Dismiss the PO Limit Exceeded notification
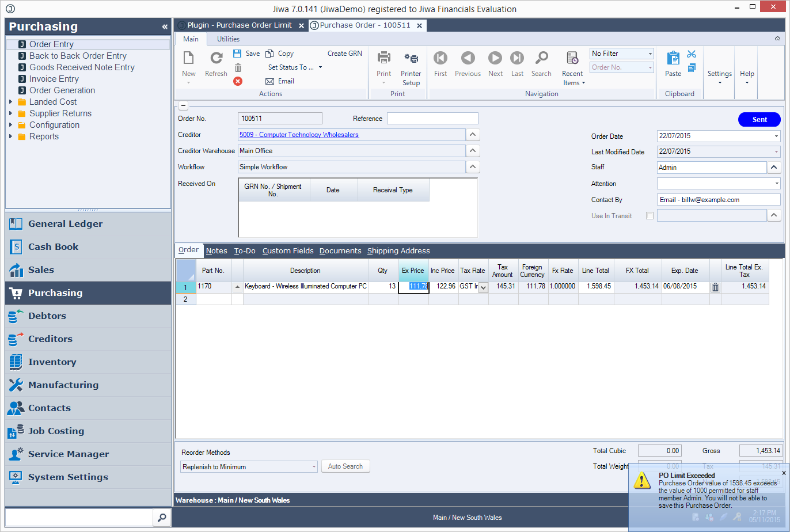This screenshot has height=532, width=790. tap(783, 473)
